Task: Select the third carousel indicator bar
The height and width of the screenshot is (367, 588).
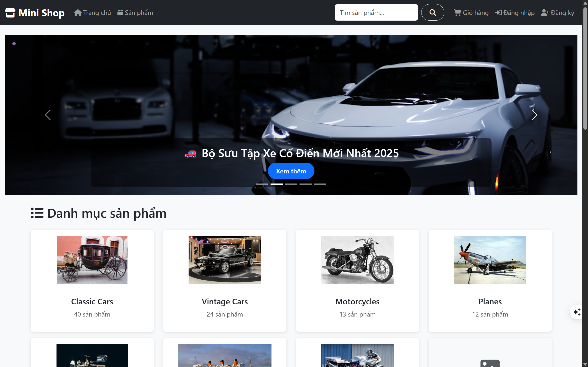Action: tap(291, 184)
